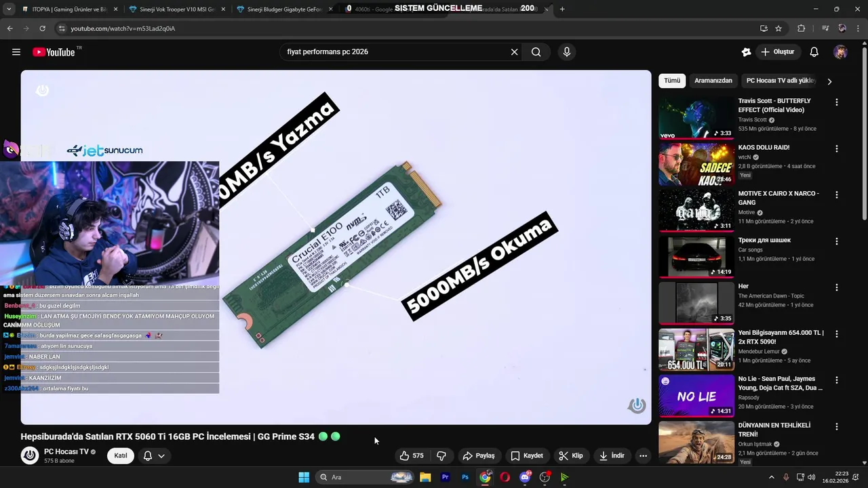Close the ITOPYA browser tab
Viewport: 868px width, 488px height.
tap(115, 9)
